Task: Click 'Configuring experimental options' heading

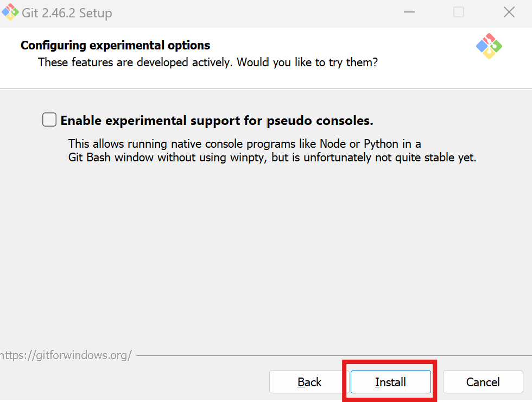Action: point(115,46)
